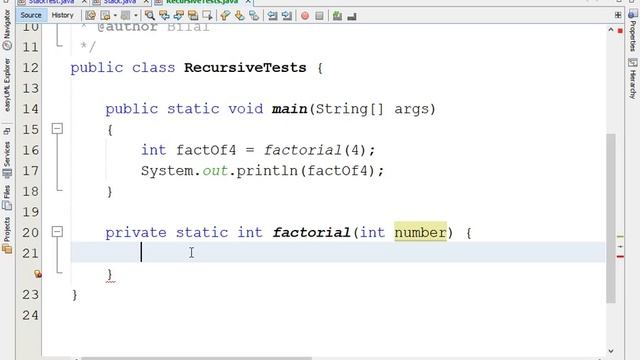This screenshot has width=640, height=360.
Task: Click the bold 'factorial' declaration on line 20
Action: point(311,232)
